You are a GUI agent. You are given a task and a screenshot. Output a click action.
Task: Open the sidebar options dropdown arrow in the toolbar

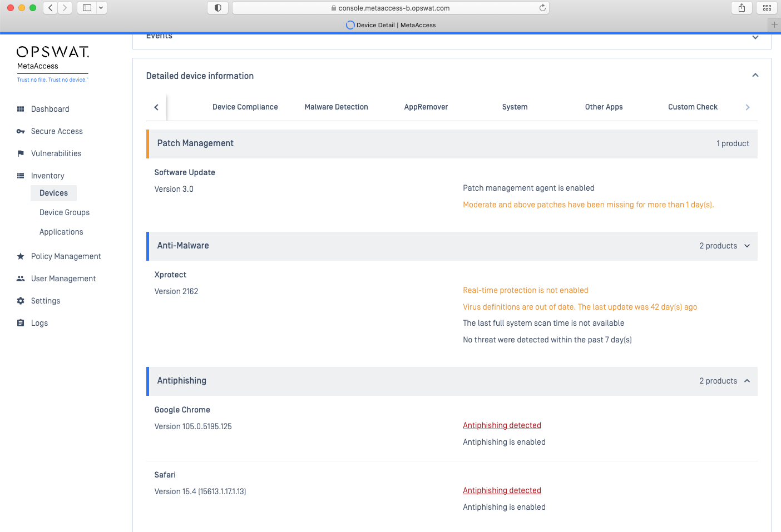coord(101,8)
